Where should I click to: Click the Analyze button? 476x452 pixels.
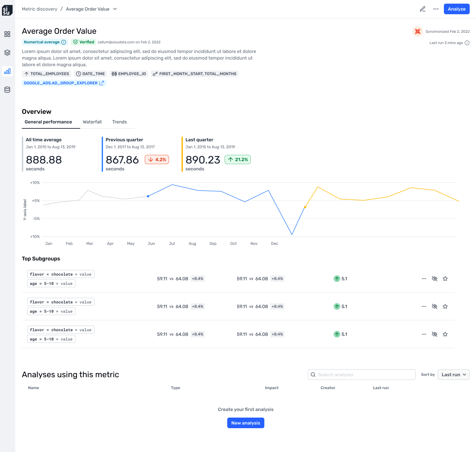pos(456,9)
